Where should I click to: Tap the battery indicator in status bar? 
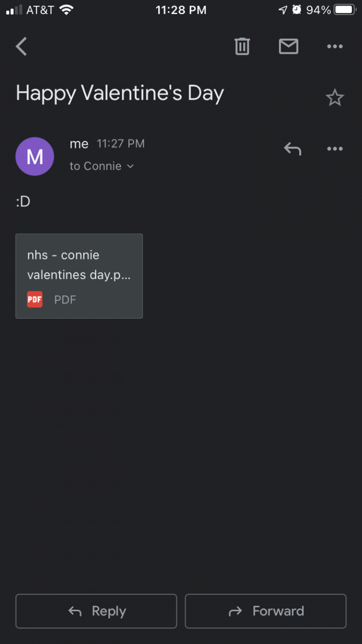(345, 10)
